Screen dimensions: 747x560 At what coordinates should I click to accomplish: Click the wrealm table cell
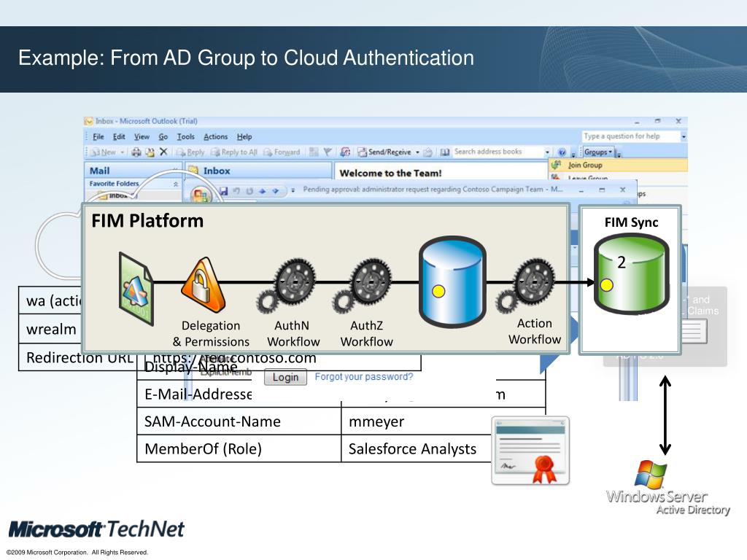(50, 329)
